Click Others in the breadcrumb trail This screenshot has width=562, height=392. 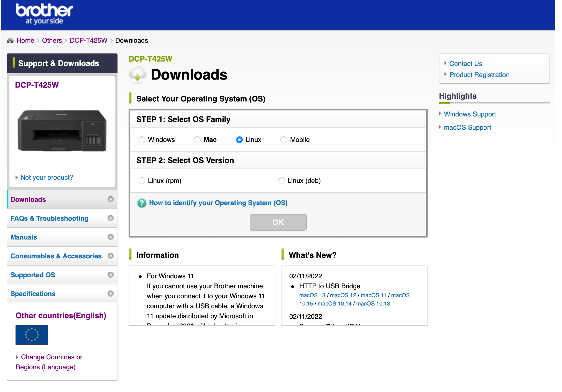[52, 40]
